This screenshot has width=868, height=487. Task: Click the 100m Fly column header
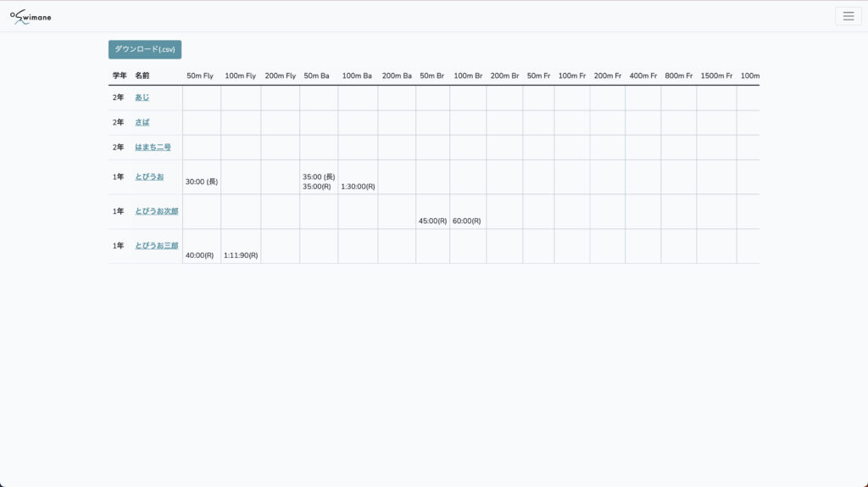pos(240,76)
